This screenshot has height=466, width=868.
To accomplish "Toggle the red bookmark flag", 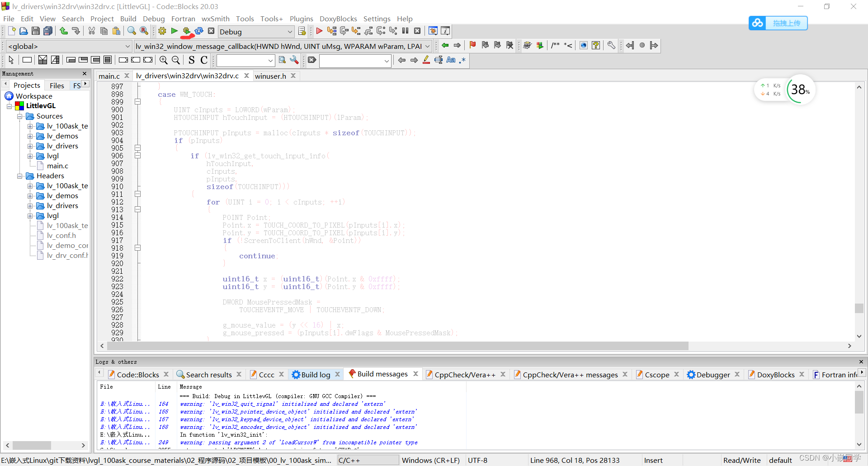I will tap(472, 45).
